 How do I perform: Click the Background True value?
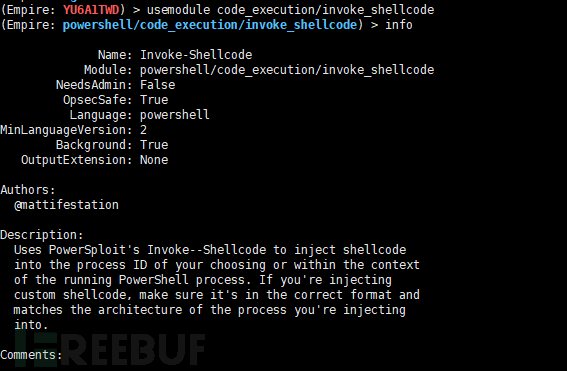point(154,145)
